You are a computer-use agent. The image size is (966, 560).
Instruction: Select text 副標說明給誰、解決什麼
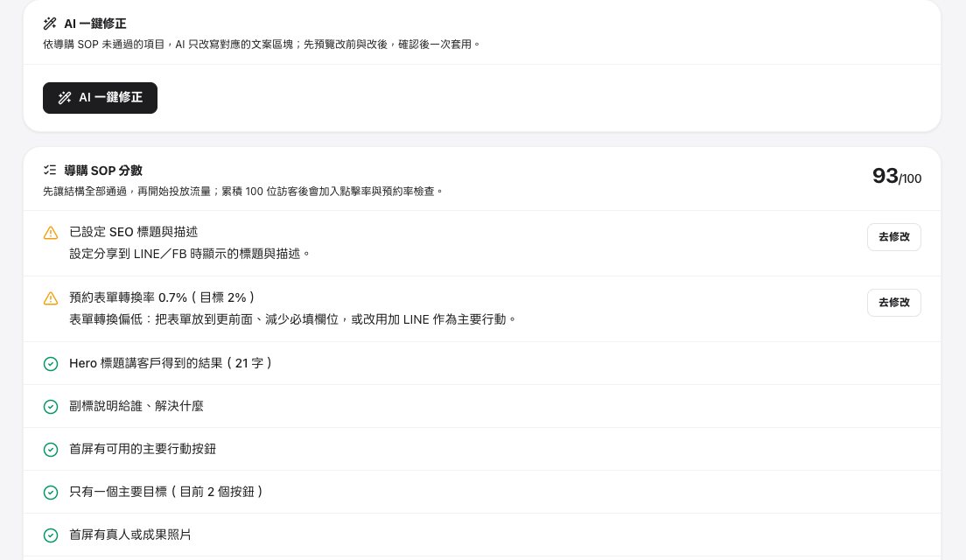click(x=136, y=406)
